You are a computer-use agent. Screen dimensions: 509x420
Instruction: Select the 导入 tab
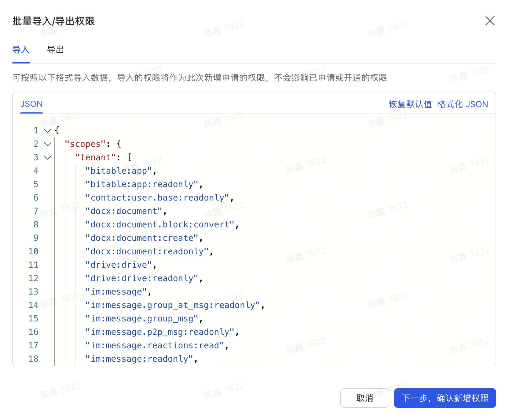tap(21, 50)
